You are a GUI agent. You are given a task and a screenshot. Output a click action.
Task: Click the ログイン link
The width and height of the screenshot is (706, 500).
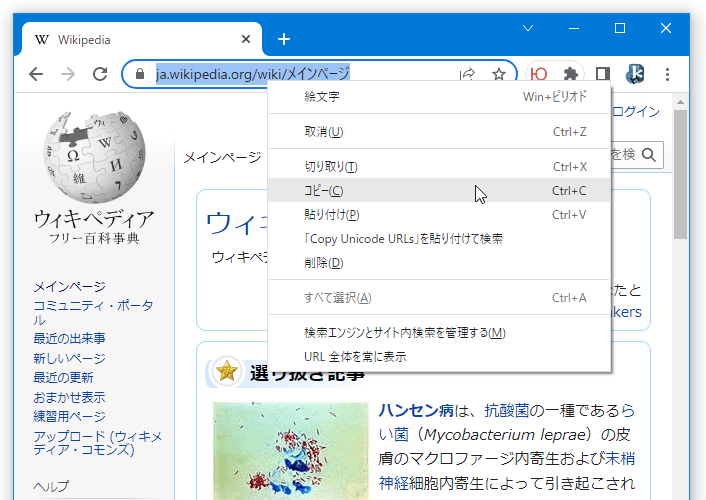tap(636, 111)
